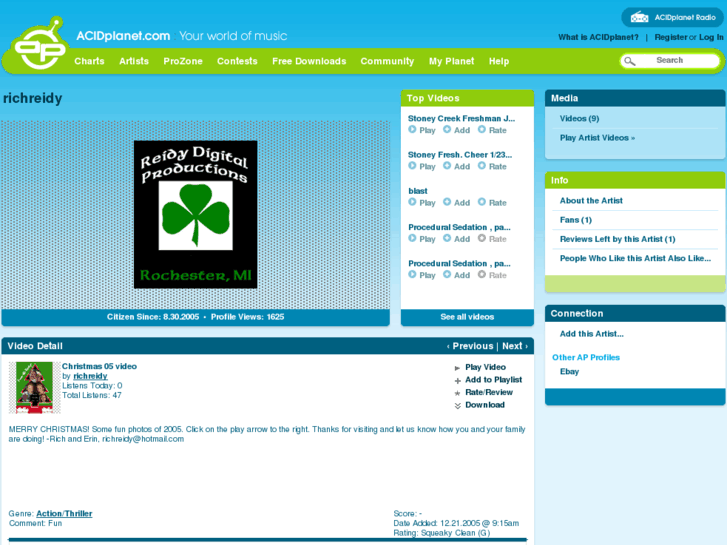This screenshot has height=545, width=727.
Task: Click the star icon beside Rate/Review
Action: point(458,393)
